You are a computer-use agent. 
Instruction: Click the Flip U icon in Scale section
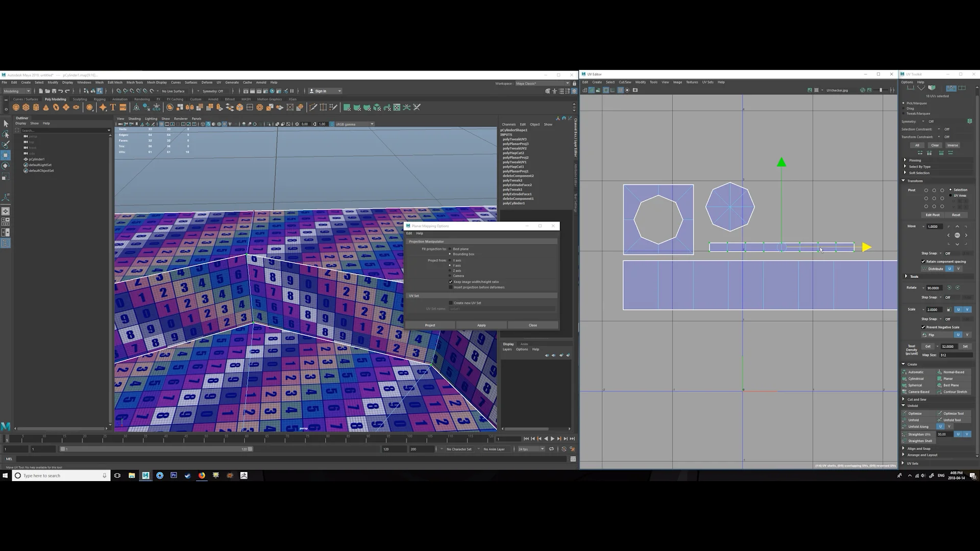click(959, 335)
